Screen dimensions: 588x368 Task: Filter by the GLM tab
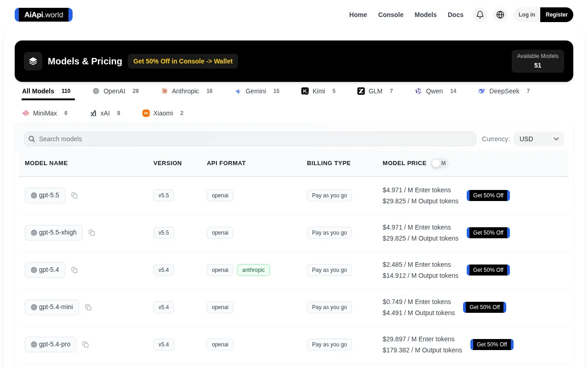tap(375, 91)
